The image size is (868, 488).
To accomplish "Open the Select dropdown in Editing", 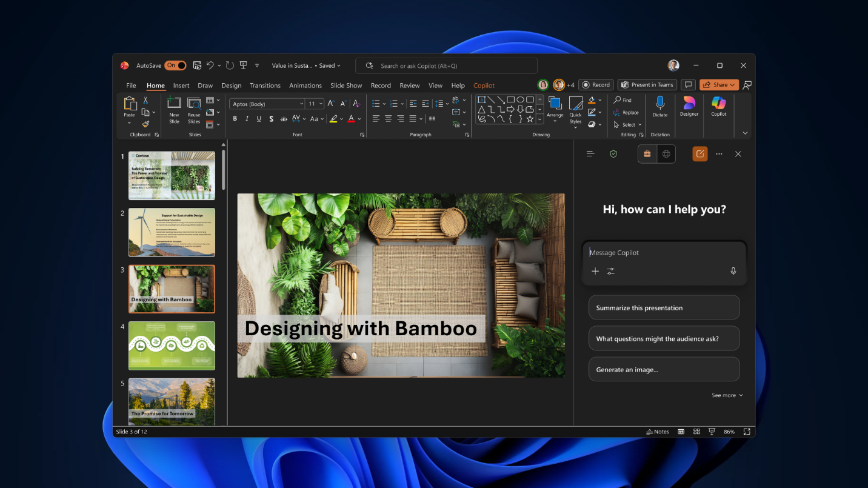I will point(627,125).
